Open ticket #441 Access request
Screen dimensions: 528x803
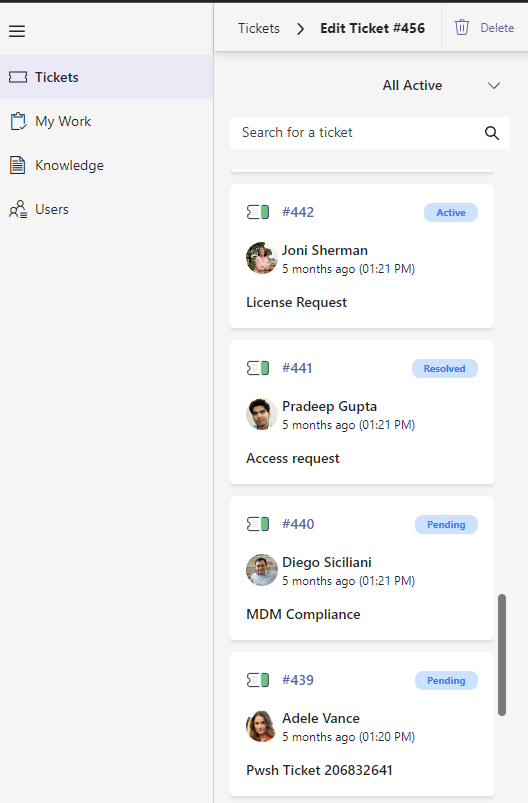click(x=362, y=412)
